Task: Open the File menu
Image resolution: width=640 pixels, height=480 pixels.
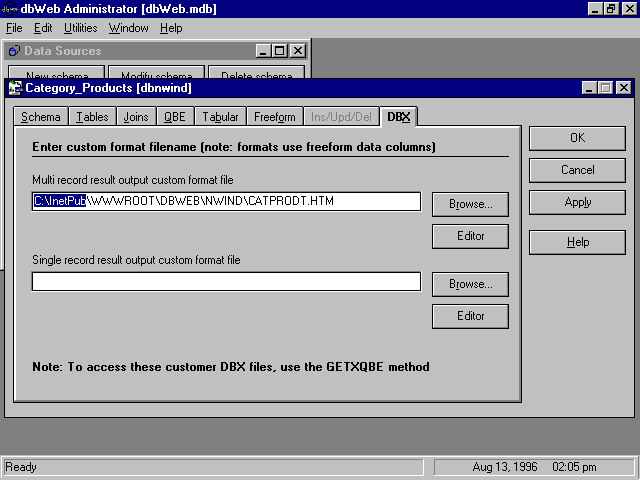Action: tap(14, 28)
